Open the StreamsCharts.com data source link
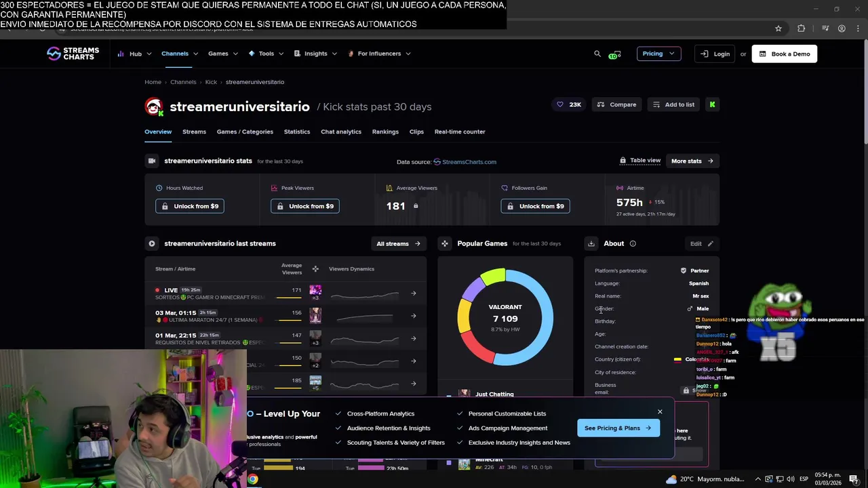 pos(465,162)
